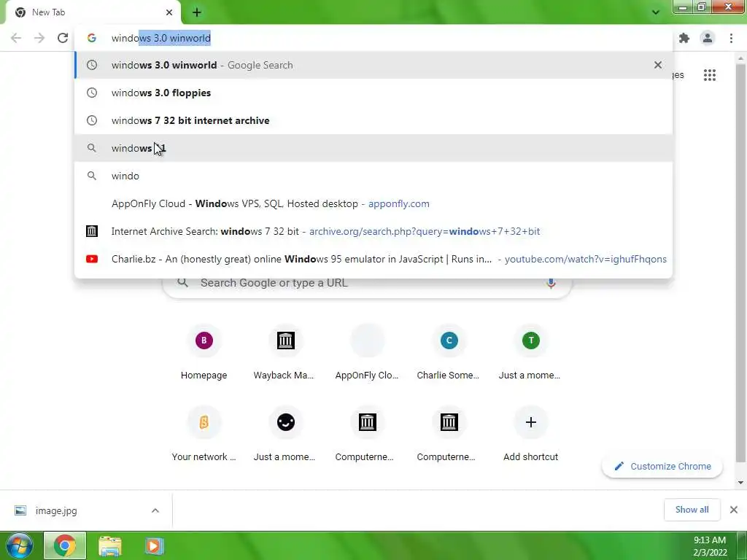Click the page vertical scrollbar
The image size is (747, 560).
740,264
